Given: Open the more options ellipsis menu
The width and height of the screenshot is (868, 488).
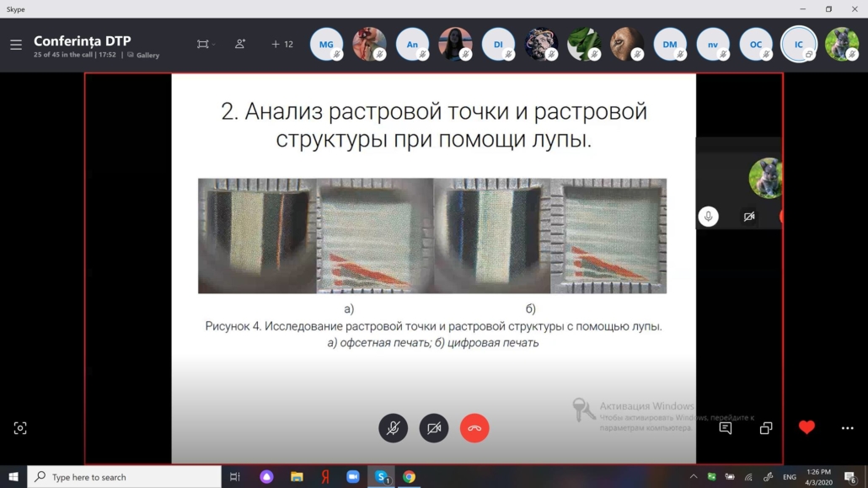Looking at the screenshot, I should point(848,428).
